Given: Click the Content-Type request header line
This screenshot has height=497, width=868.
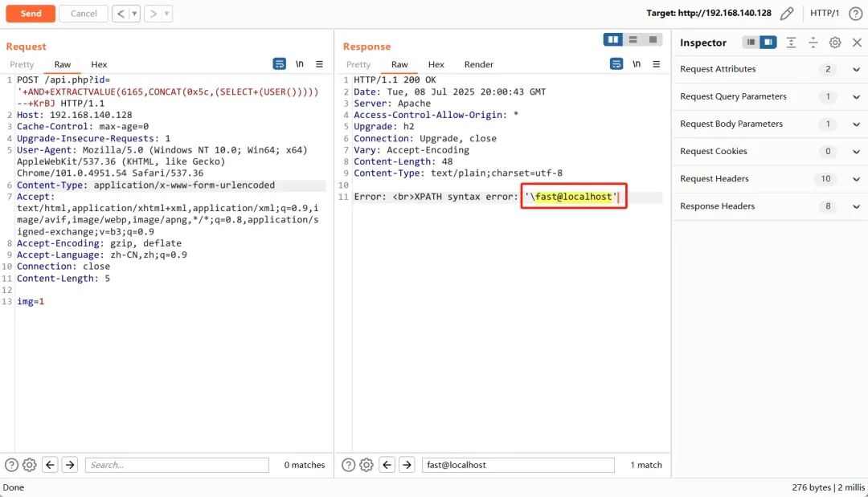Looking at the screenshot, I should click(145, 185).
